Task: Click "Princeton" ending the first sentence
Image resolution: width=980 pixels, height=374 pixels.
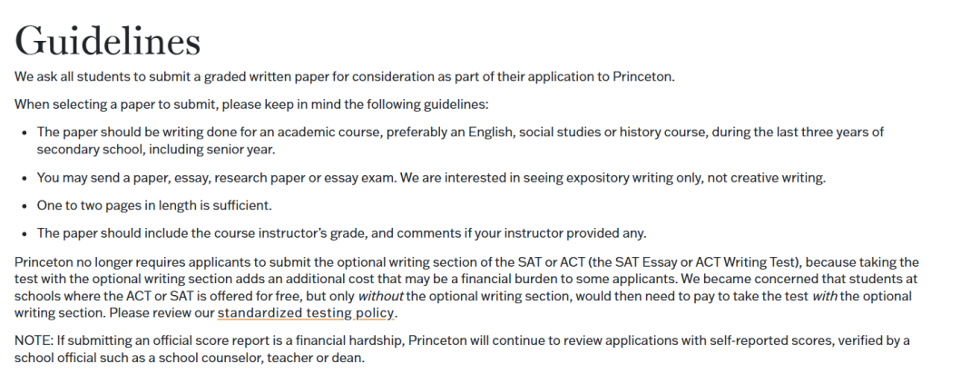Action: pyautogui.click(x=643, y=77)
